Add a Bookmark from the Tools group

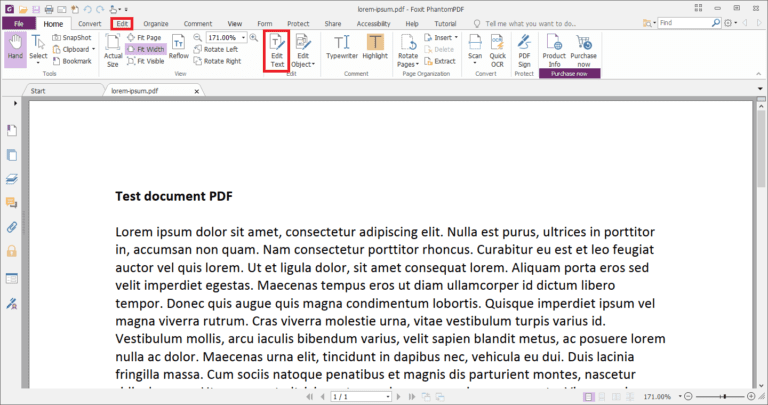[x=72, y=61]
